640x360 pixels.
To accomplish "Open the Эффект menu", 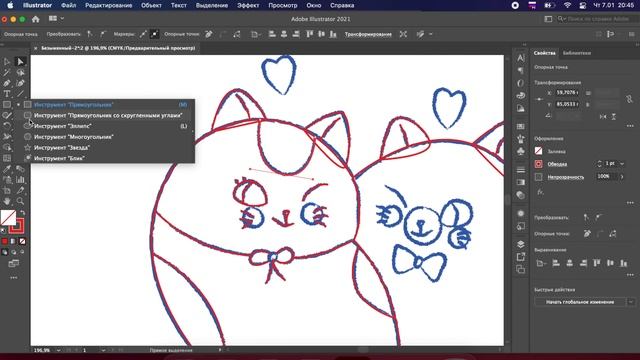I will (x=248, y=5).
